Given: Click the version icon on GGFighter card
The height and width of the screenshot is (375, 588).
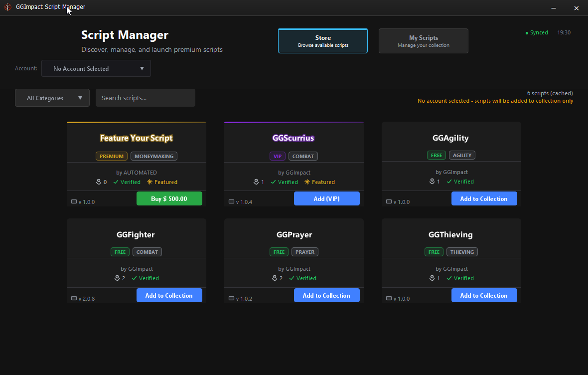Looking at the screenshot, I should [x=74, y=298].
